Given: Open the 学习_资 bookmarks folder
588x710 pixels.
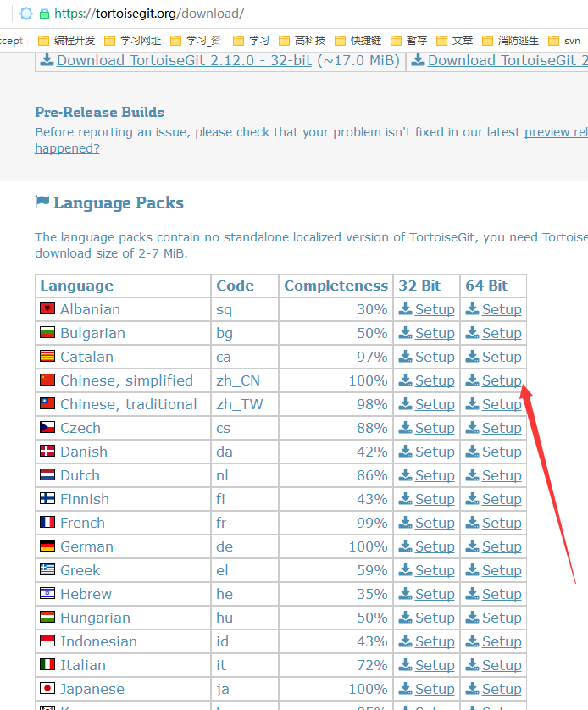Looking at the screenshot, I should pos(197,41).
